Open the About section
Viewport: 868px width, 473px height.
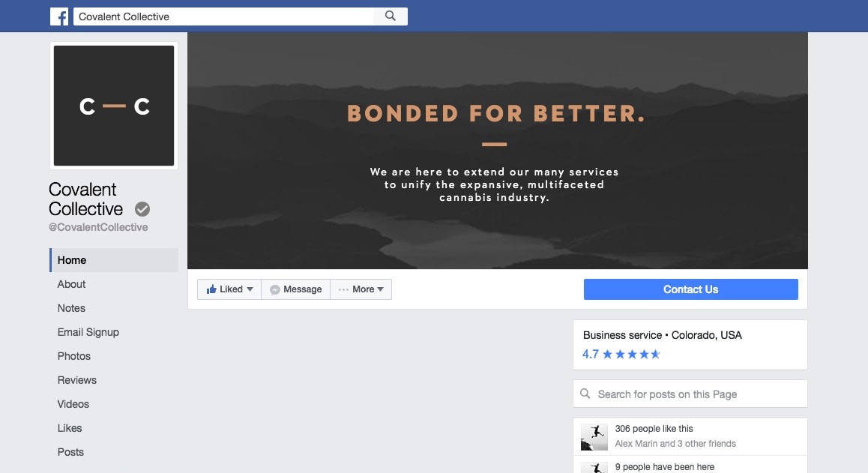71,284
